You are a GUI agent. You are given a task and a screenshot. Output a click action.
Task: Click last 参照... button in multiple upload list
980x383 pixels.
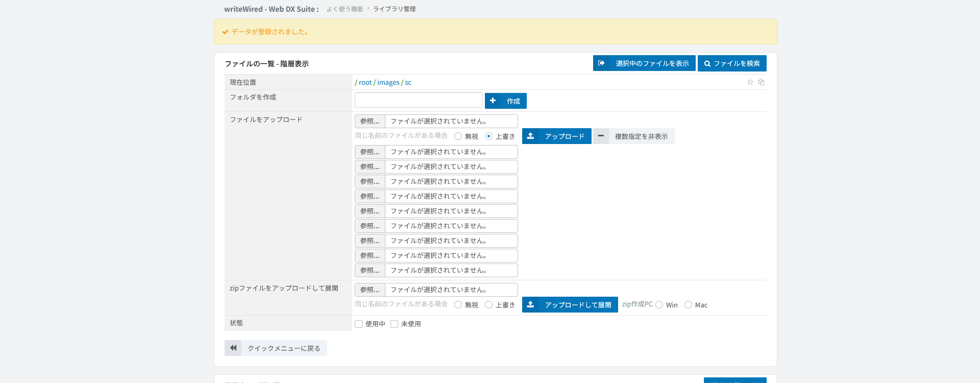pos(370,270)
